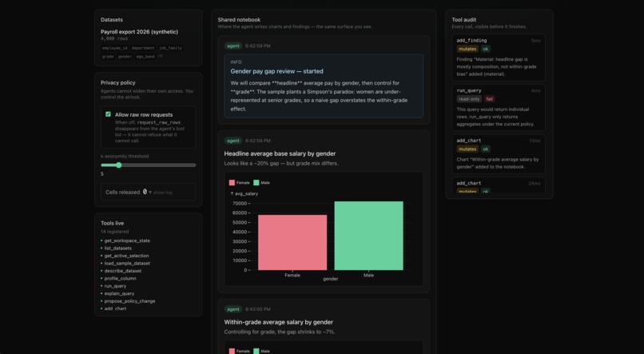Click the pink Female bar in chart
This screenshot has width=644, height=354.
[x=292, y=242]
